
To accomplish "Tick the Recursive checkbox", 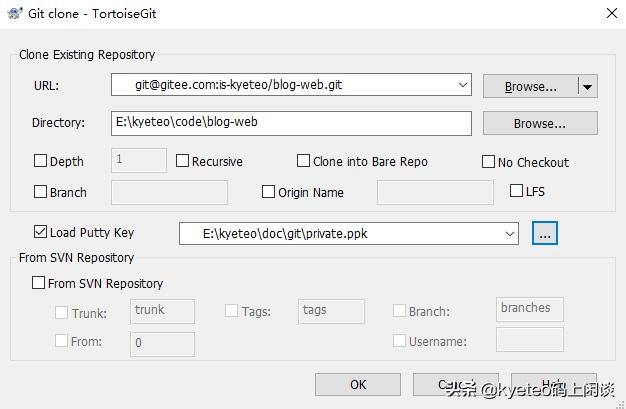I will click(x=182, y=161).
